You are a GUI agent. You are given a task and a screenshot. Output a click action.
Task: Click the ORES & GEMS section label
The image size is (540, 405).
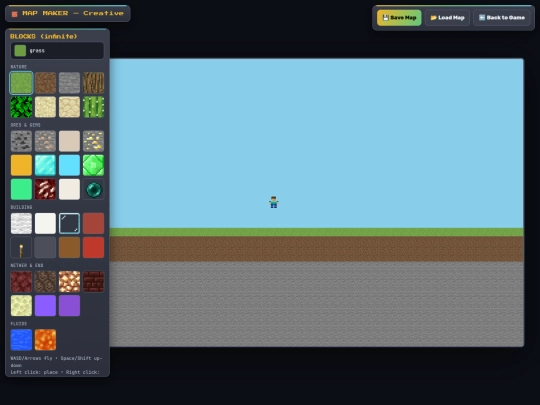pyautogui.click(x=25, y=125)
